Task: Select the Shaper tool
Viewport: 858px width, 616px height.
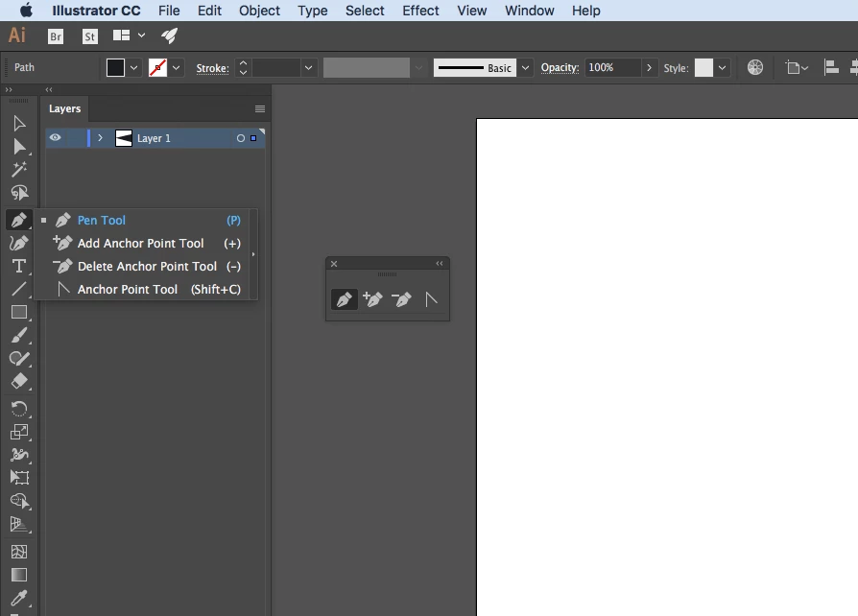Action: 19,358
